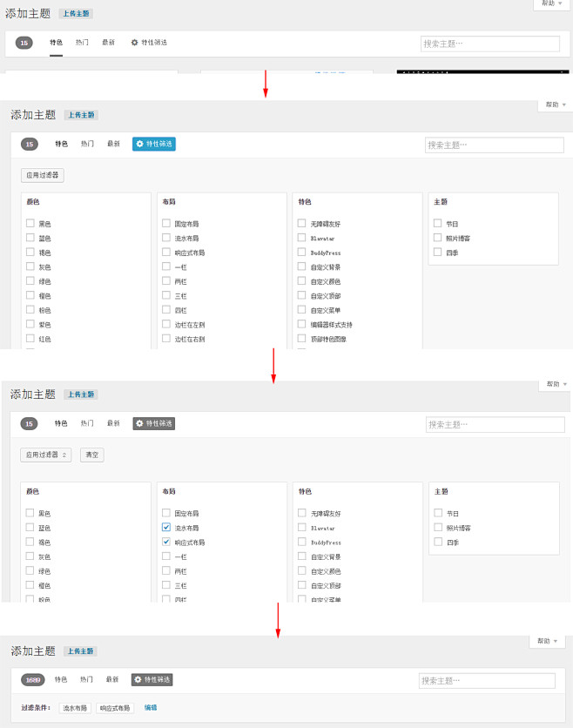Image resolution: width=573 pixels, height=728 pixels.
Task: Click the 清空 button
Action: coord(92,455)
